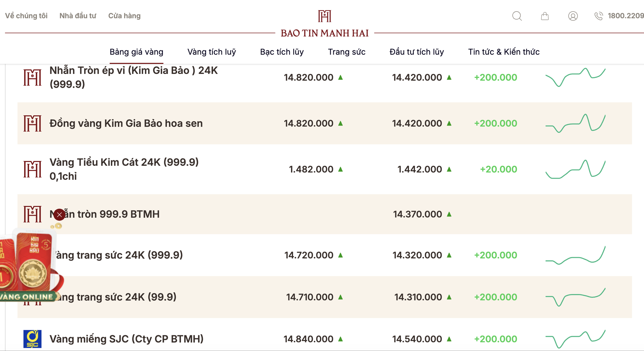Open the Nhà đầu tư link
Image resolution: width=644 pixels, height=351 pixels.
(78, 16)
